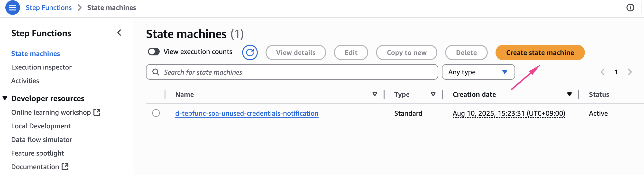Viewport: 644px width, 175px height.
Task: Open Activities in sidebar
Action: coord(25,81)
